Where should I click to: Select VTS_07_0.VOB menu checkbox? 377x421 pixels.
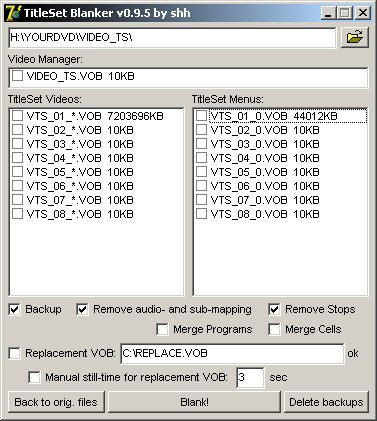201,200
